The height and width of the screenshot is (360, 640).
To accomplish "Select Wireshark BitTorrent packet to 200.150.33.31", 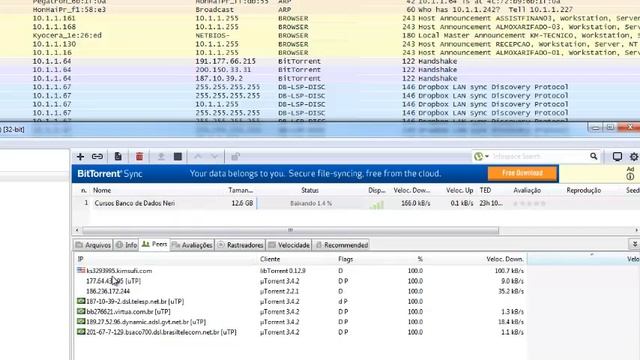I will click(x=320, y=70).
